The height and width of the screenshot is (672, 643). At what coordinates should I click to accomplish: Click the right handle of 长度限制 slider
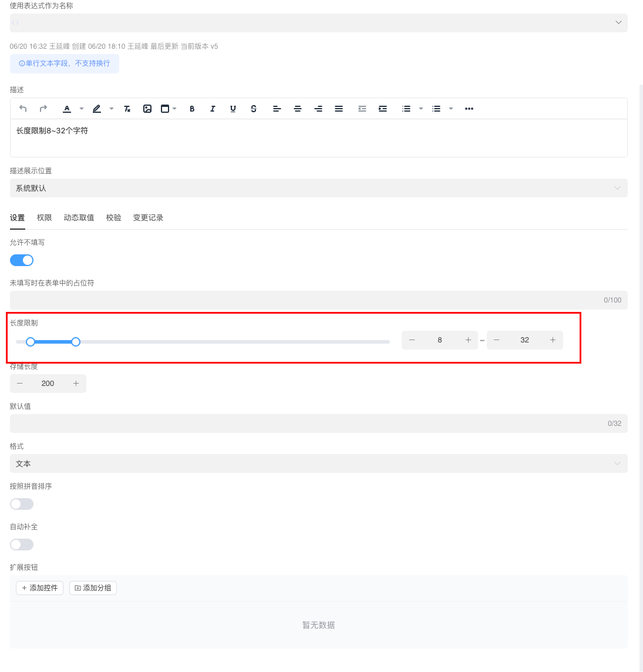coord(76,342)
